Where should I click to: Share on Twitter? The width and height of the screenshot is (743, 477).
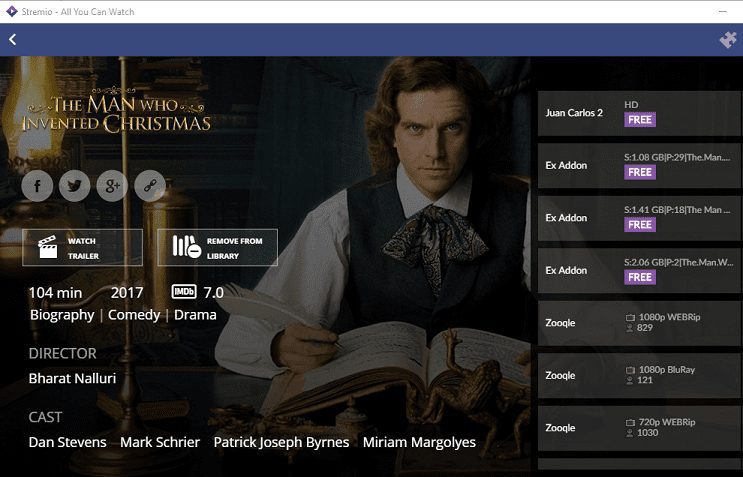coord(74,186)
